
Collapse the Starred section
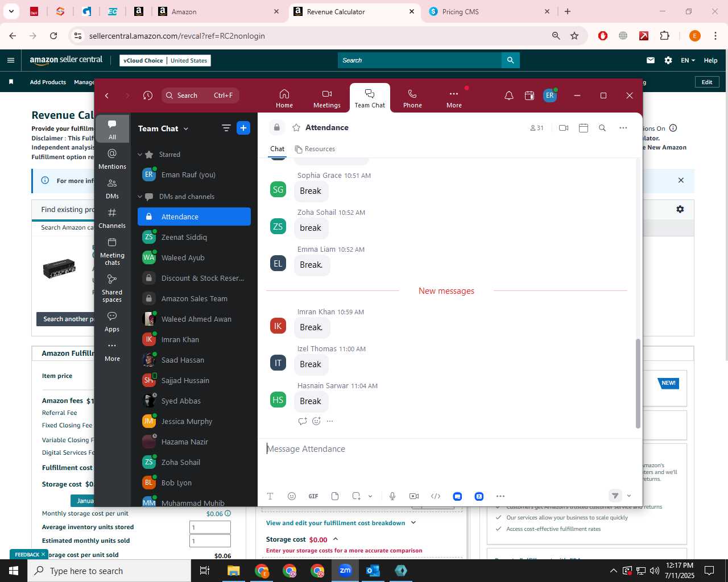click(x=140, y=155)
